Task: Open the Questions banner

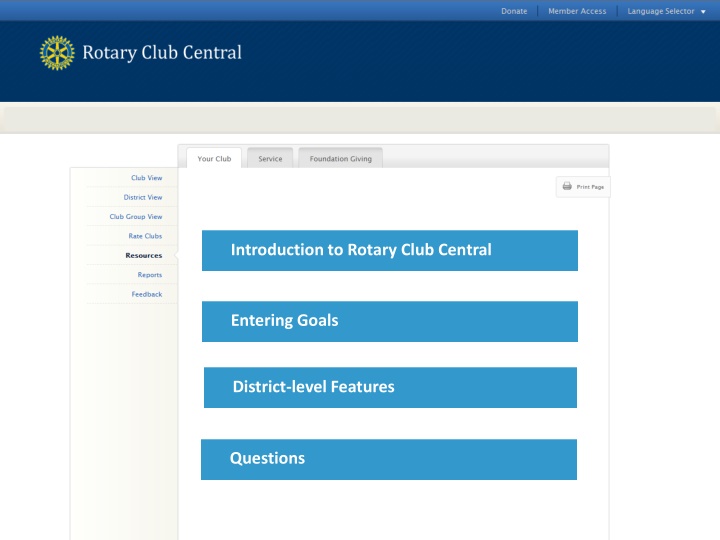Action: coord(389,459)
